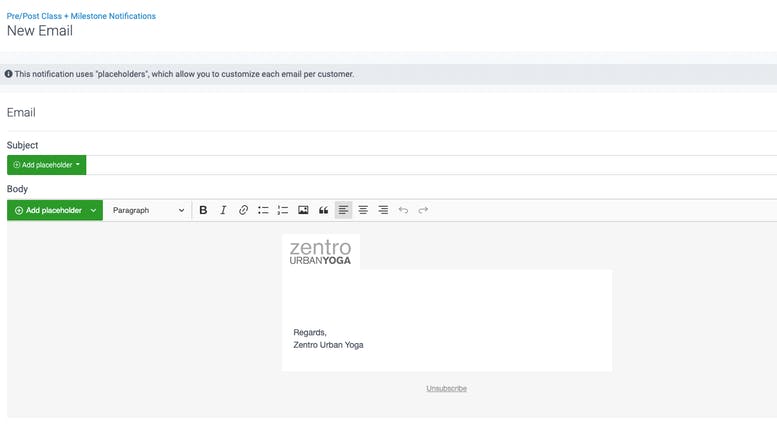Create a bulleted list
Image resolution: width=777 pixels, height=424 pixels.
(x=263, y=210)
